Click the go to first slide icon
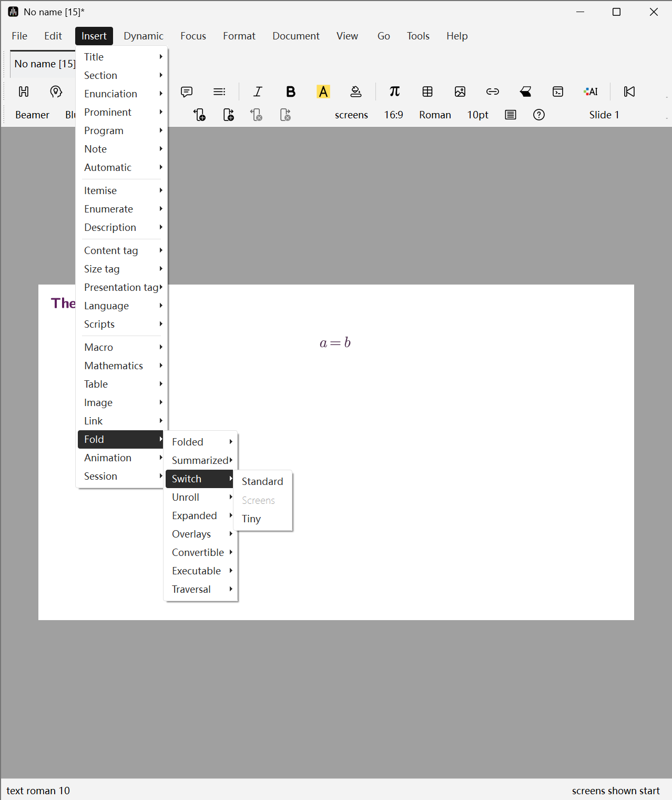Screen dimensions: 672x800 pos(629,92)
